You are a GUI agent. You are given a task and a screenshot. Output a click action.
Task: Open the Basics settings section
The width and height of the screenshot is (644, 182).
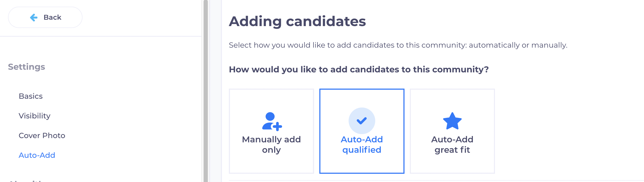coord(31,96)
